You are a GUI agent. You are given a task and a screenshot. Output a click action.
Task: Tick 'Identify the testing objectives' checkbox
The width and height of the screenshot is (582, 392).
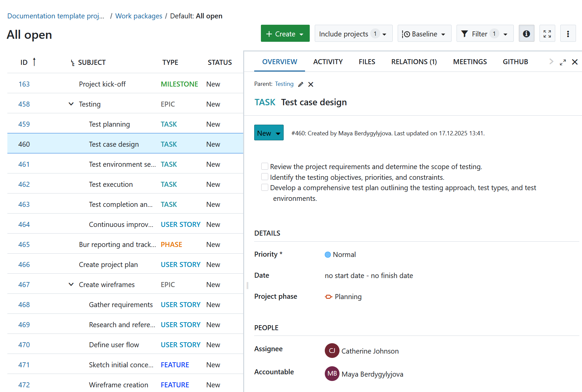coord(265,177)
